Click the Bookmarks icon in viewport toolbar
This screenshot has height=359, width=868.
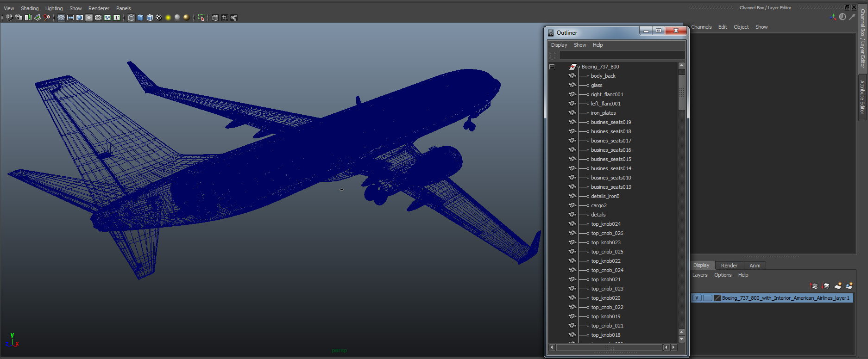click(28, 18)
